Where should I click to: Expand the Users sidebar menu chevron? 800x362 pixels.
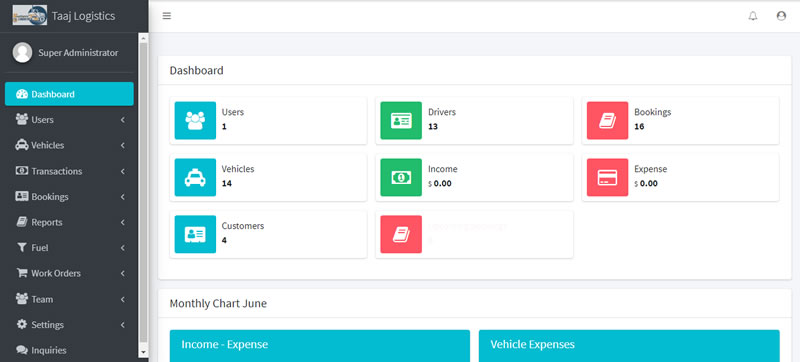(x=123, y=120)
